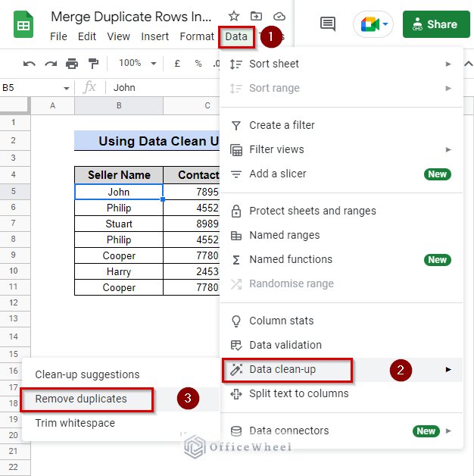The width and height of the screenshot is (474, 476).
Task: Select the cell containing Harry
Action: 119,271
